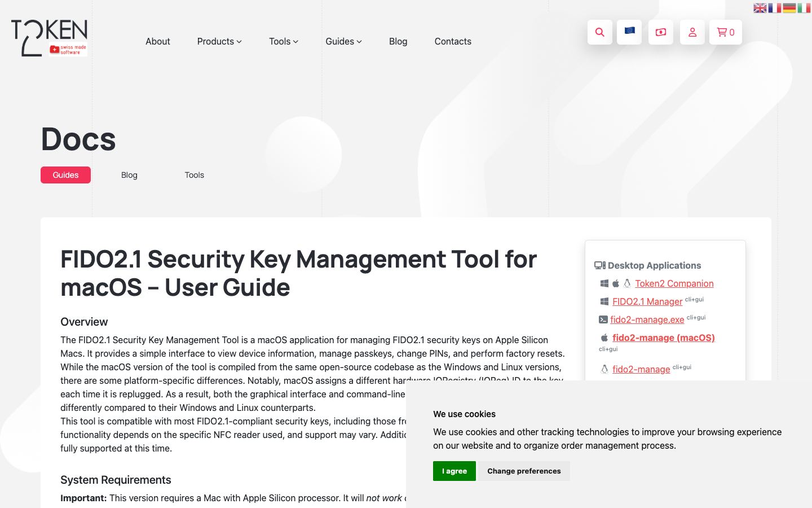Select the Tools tab under Docs

(194, 175)
